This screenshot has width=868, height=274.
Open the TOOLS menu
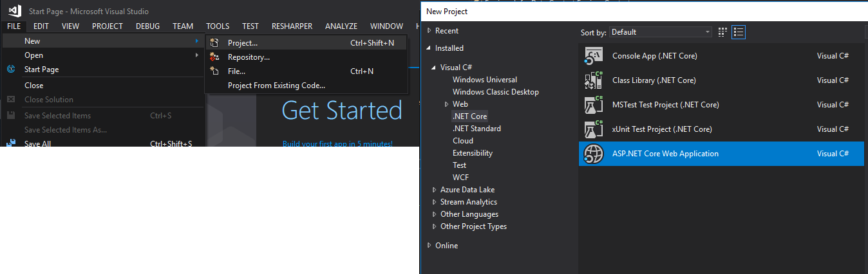pos(218,26)
